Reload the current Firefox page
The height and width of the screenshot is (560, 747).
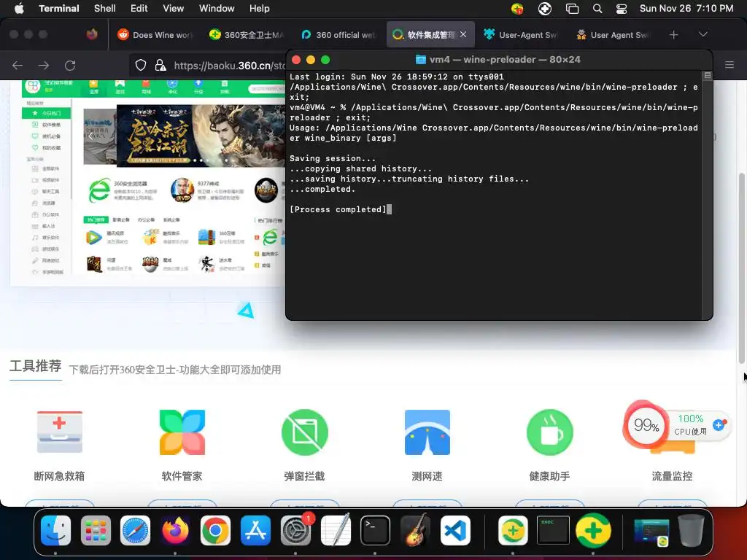coord(70,65)
